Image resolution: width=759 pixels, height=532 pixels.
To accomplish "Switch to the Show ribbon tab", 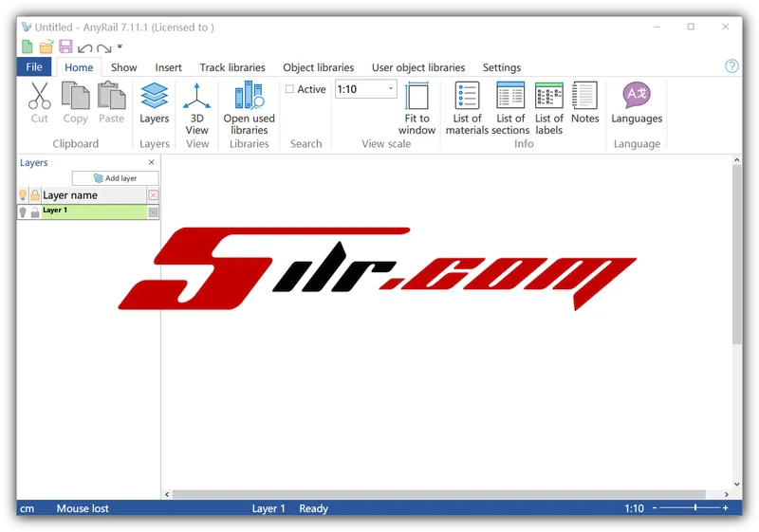I will 124,67.
